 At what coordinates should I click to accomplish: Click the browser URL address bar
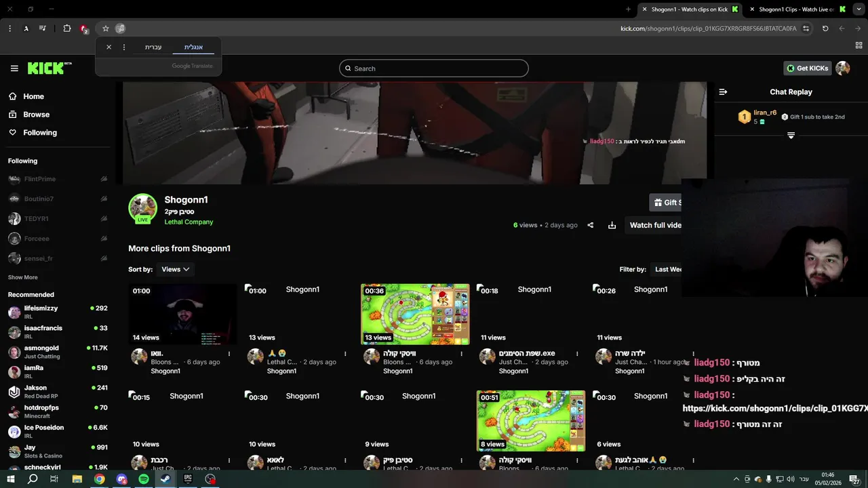709,28
